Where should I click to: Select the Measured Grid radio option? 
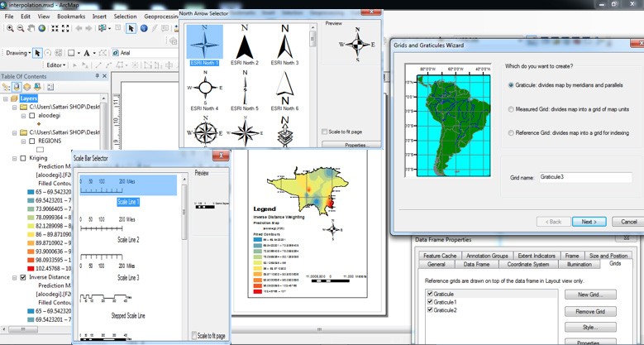[512, 108]
